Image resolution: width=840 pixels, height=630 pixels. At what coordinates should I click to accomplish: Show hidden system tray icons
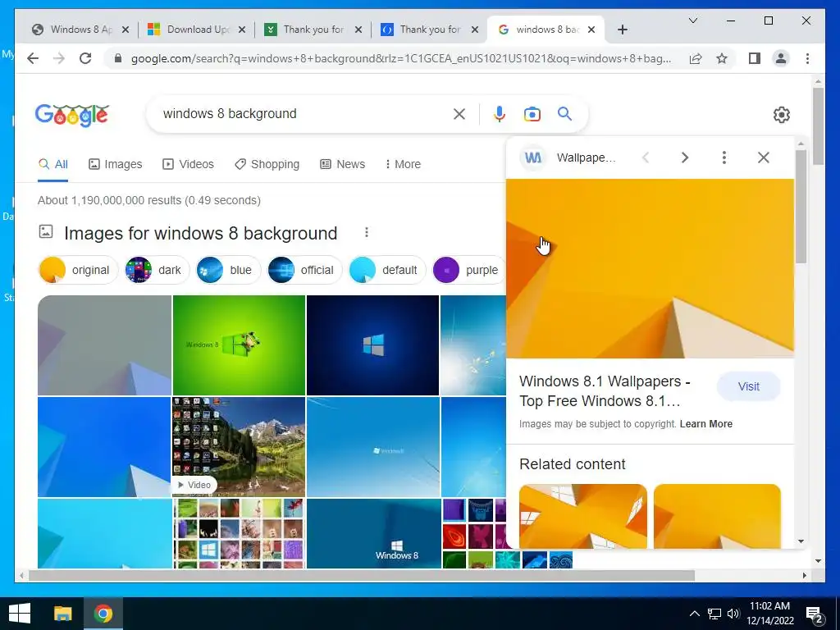point(694,614)
